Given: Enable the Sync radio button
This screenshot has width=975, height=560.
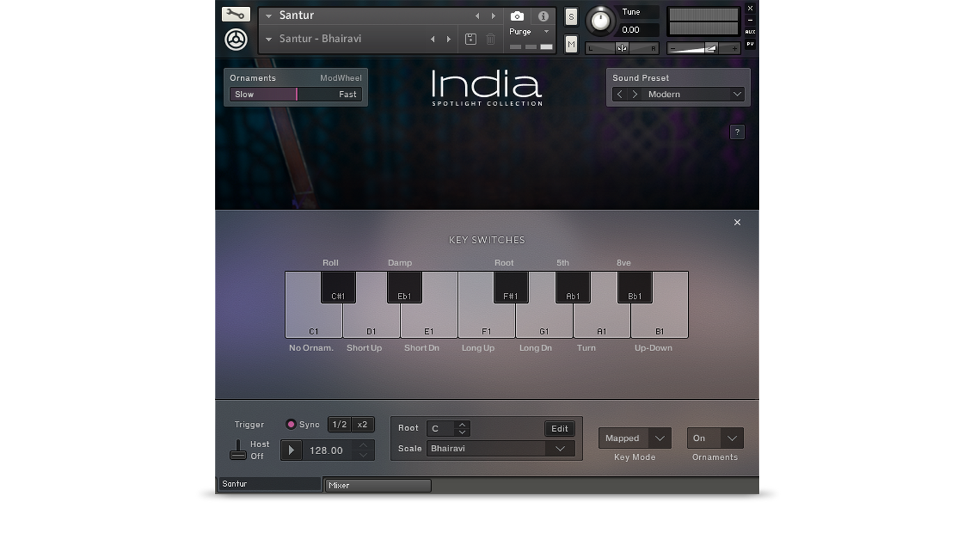Looking at the screenshot, I should point(291,424).
